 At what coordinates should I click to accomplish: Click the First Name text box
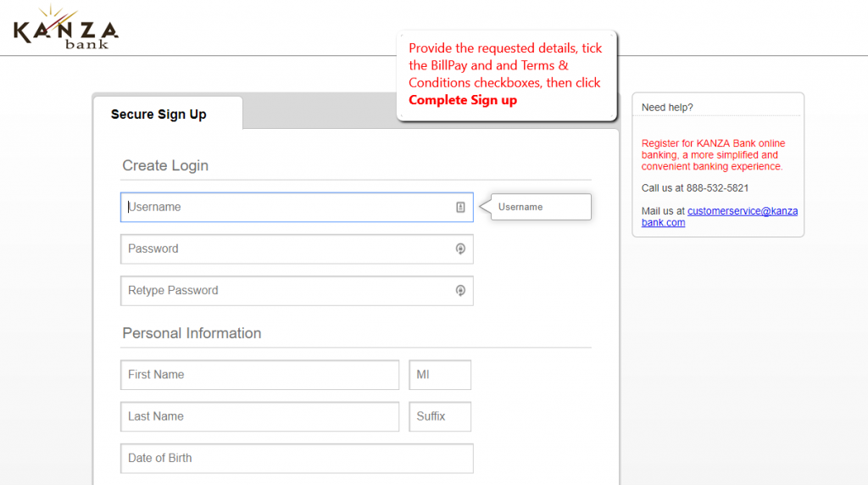259,374
